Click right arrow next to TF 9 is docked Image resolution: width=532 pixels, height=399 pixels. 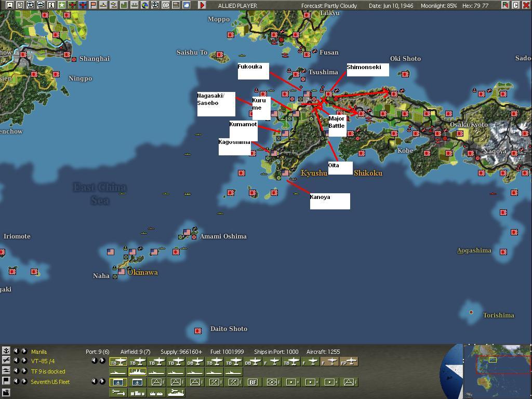[24, 371]
